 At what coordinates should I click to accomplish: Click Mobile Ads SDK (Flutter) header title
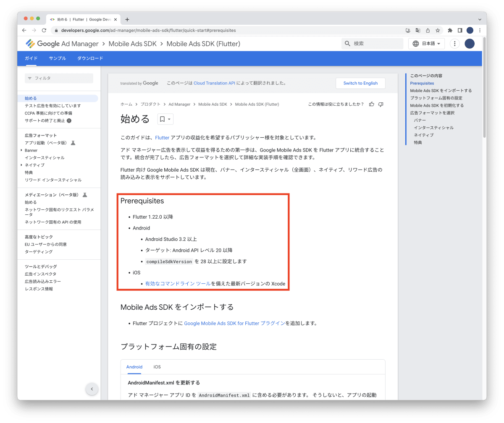click(x=203, y=44)
